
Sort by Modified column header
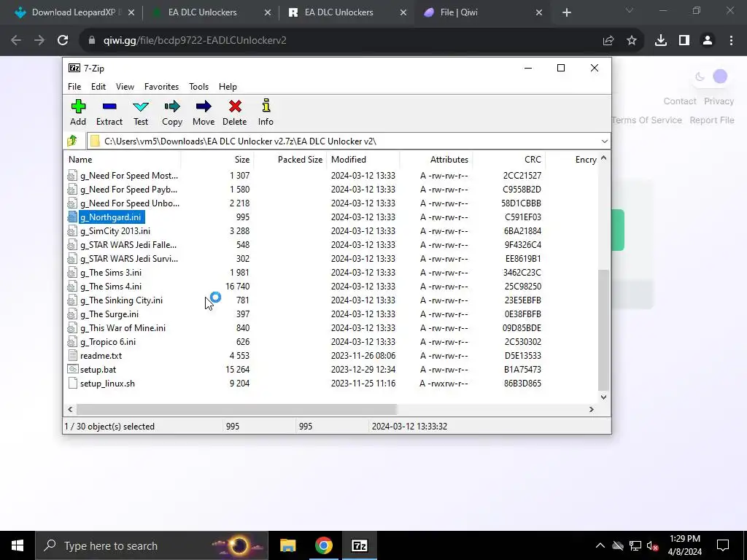click(x=363, y=160)
